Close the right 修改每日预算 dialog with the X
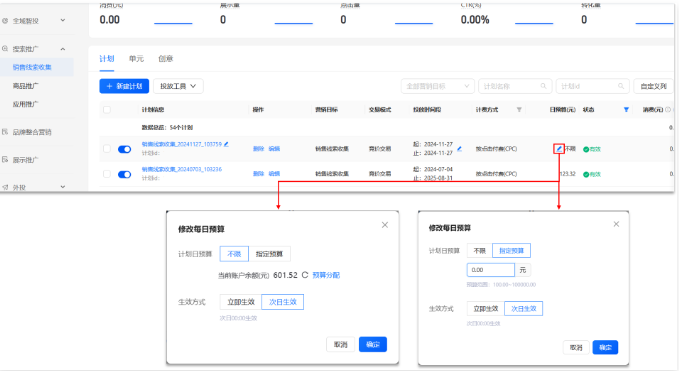Screen dimensions: 679x371 616,224
